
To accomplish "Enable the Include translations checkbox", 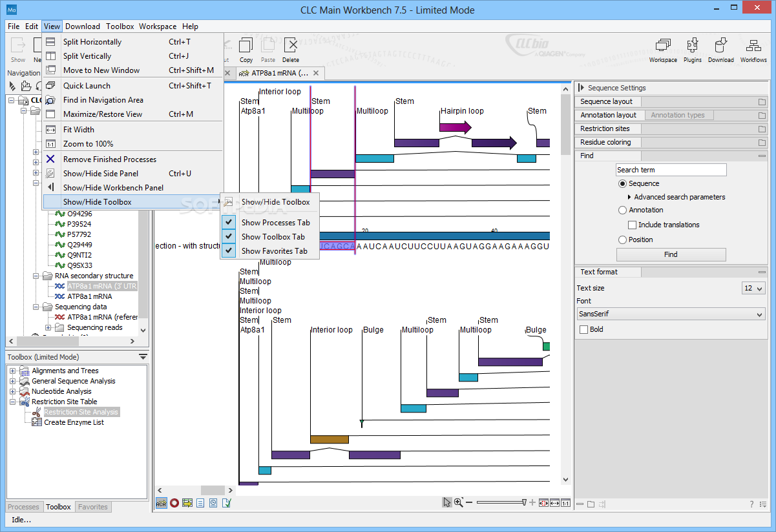I will [633, 225].
